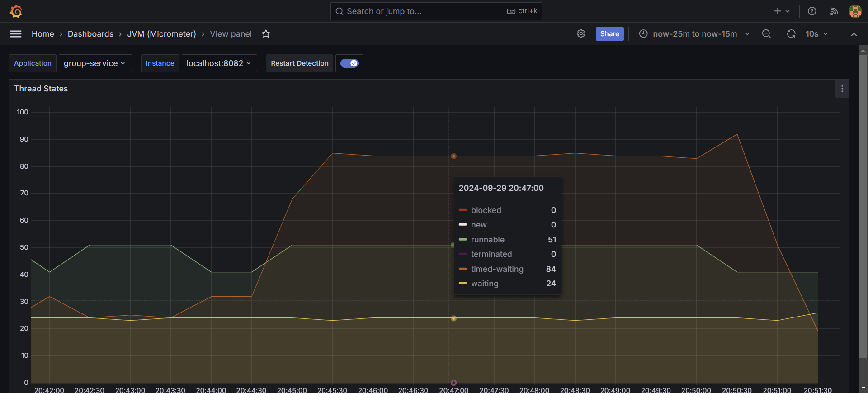Go to Home breadcrumb
Image resolution: width=868 pixels, height=393 pixels.
click(x=43, y=34)
